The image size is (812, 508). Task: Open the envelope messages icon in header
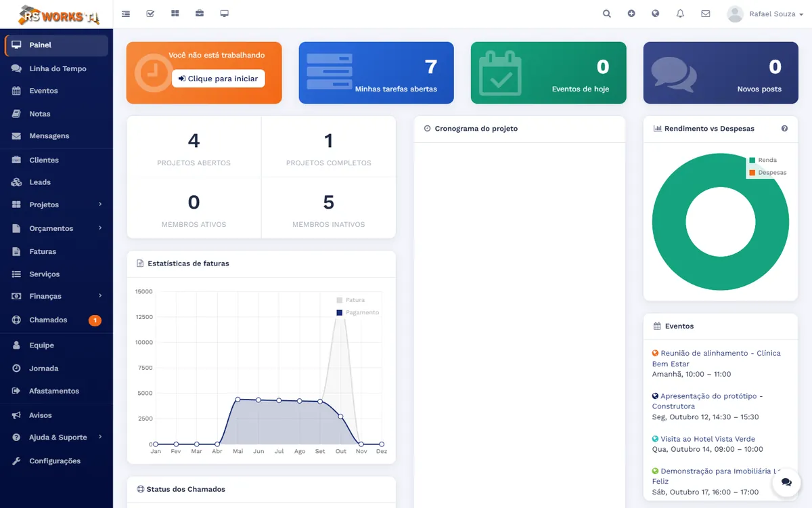(x=706, y=14)
